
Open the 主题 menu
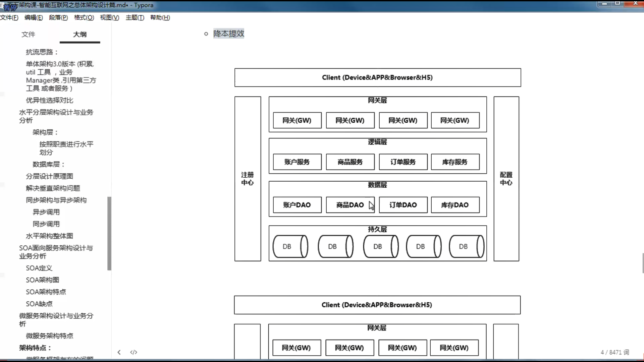point(135,17)
